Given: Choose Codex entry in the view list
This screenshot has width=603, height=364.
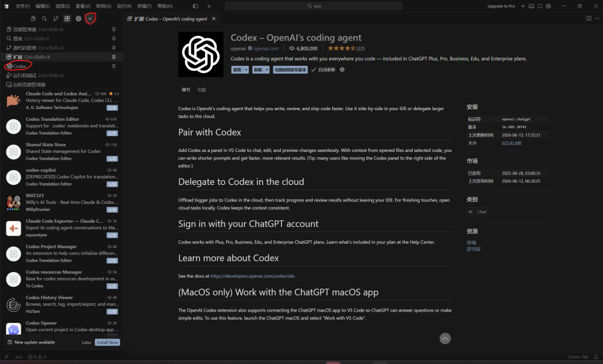Looking at the screenshot, I should coord(61,66).
